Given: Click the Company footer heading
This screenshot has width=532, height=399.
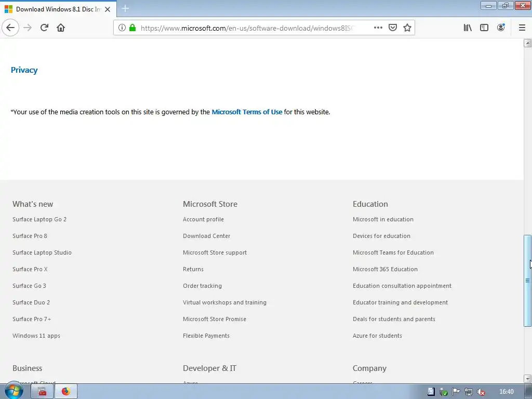Looking at the screenshot, I should tap(369, 368).
